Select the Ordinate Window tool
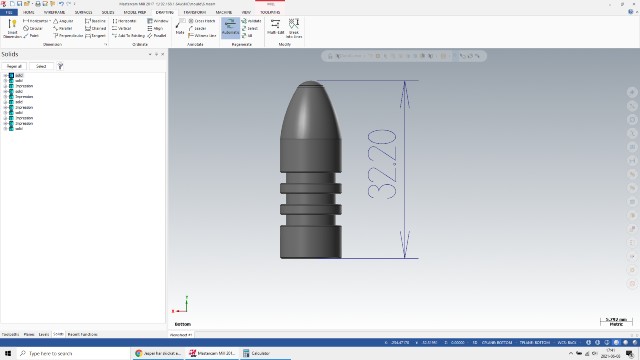Image resolution: width=640 pixels, height=360 pixels. tap(158, 21)
